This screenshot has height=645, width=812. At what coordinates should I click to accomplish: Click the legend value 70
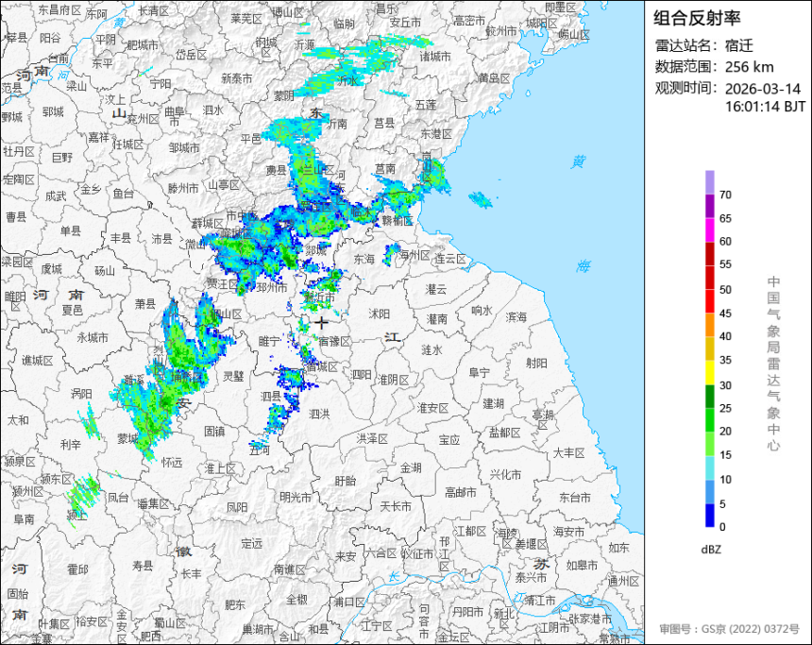click(x=725, y=195)
